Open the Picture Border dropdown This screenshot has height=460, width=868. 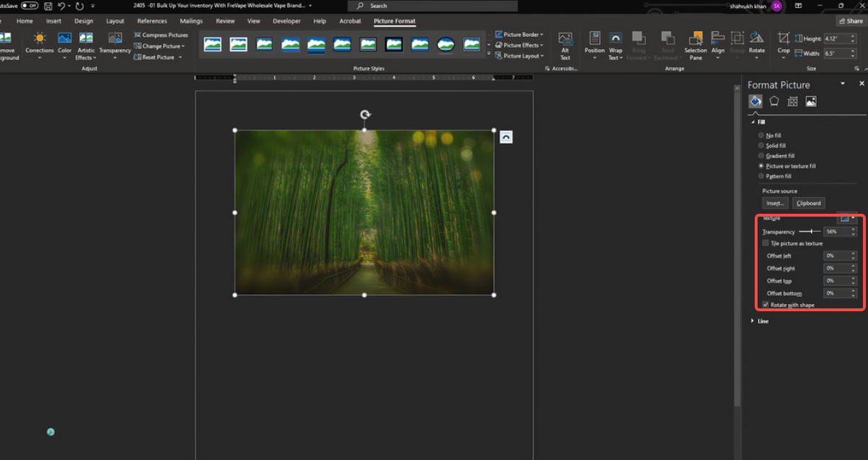(520, 35)
